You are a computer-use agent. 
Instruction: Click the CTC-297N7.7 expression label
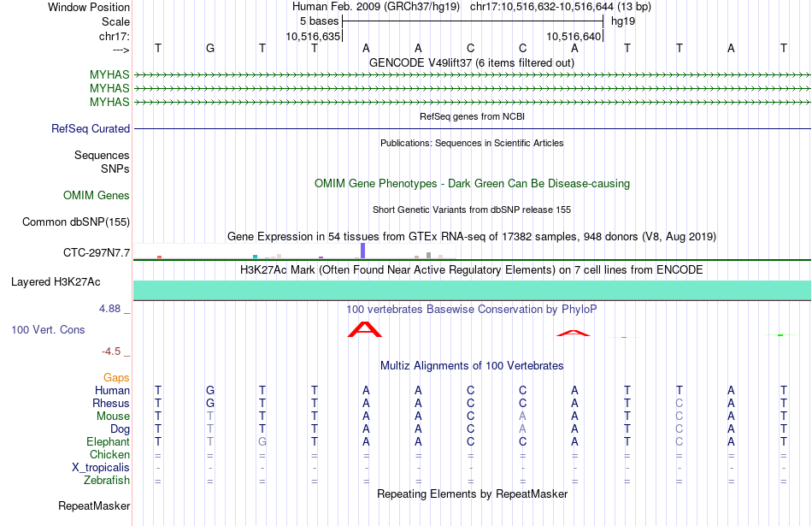(97, 253)
